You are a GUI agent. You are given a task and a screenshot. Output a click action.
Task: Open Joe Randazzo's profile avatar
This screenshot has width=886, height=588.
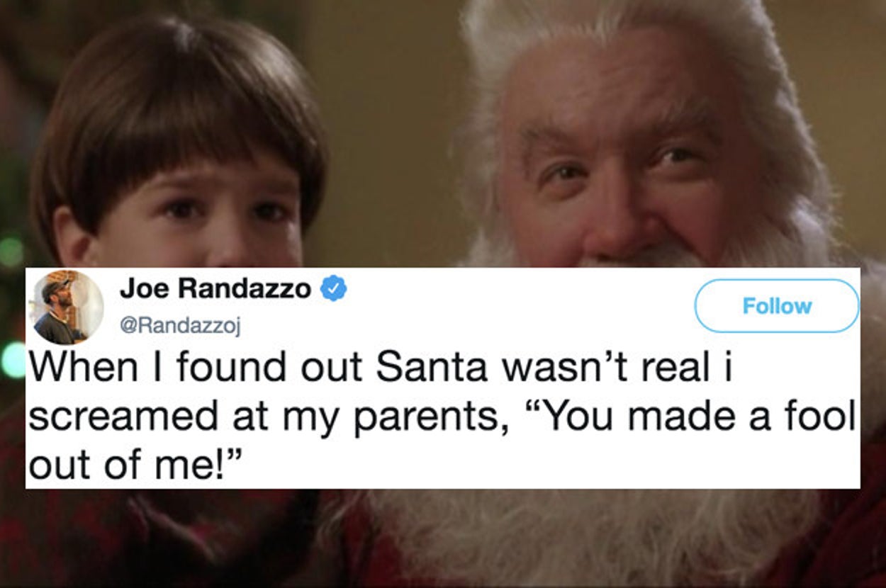pos(66,307)
